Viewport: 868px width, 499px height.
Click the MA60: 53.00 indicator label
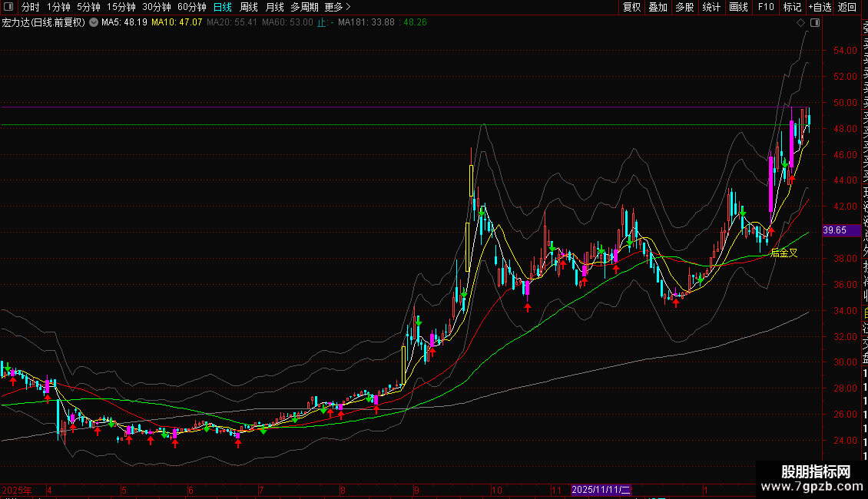click(287, 23)
